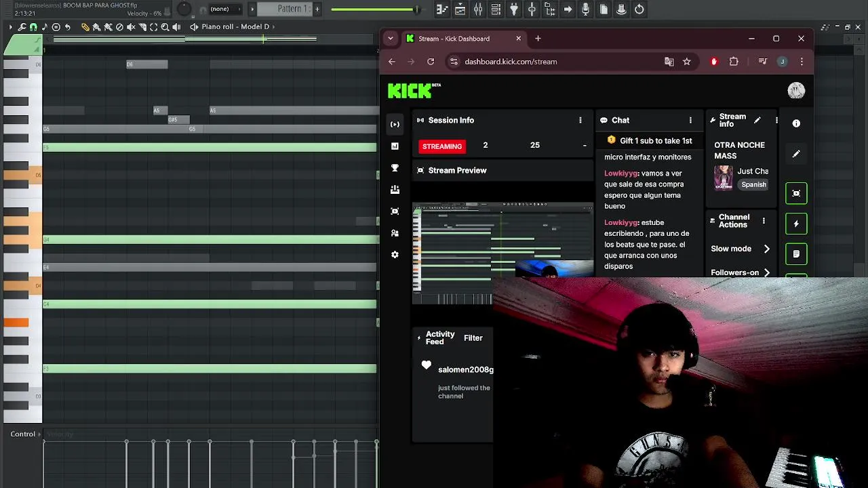Expand the arrow after Model D

pyautogui.click(x=274, y=26)
